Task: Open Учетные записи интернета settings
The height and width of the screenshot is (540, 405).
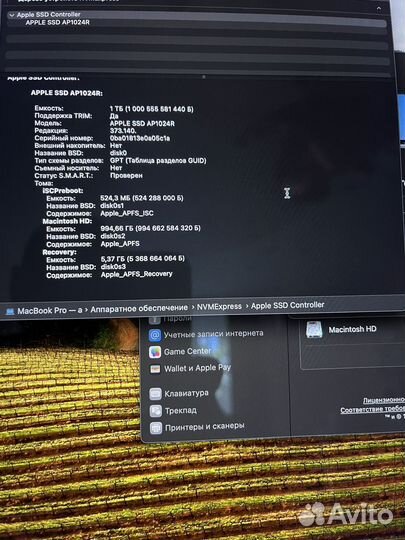Action: click(214, 334)
